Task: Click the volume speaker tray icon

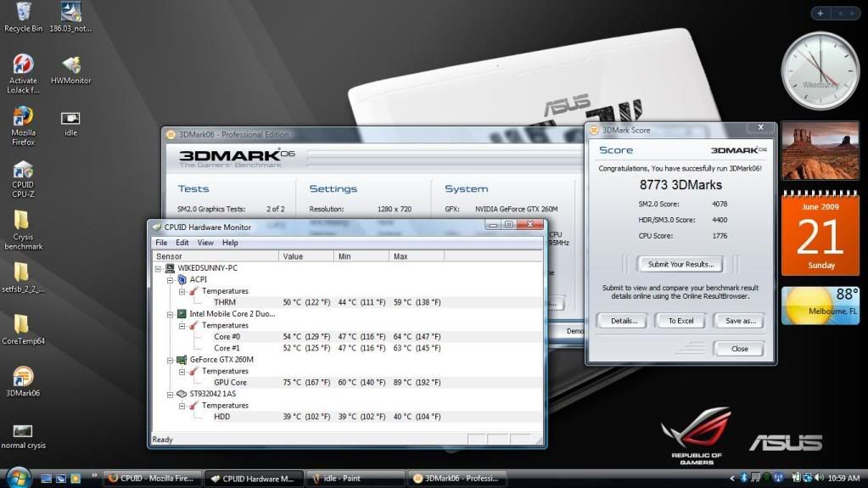Action: [819, 478]
